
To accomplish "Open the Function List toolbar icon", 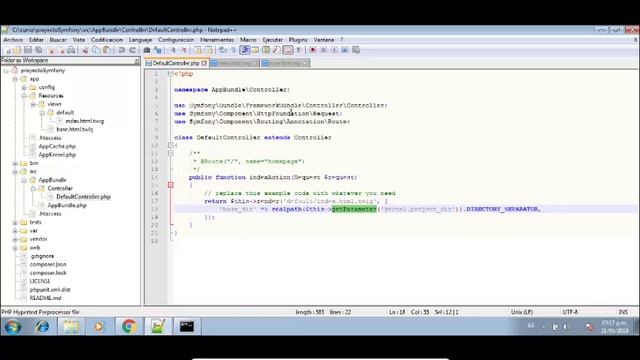I will point(277,50).
